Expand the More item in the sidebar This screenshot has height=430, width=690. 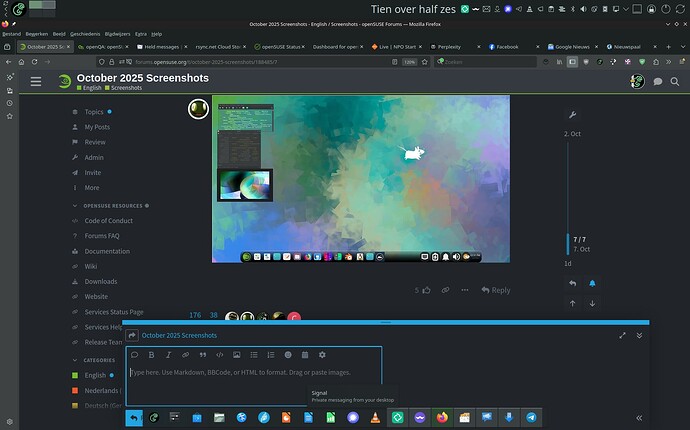(92, 187)
